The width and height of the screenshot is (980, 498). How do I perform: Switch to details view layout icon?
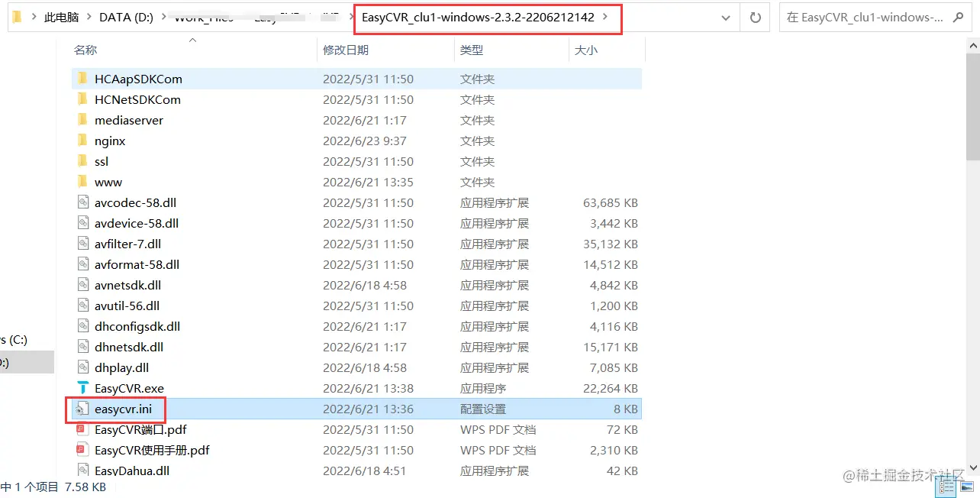tap(946, 486)
